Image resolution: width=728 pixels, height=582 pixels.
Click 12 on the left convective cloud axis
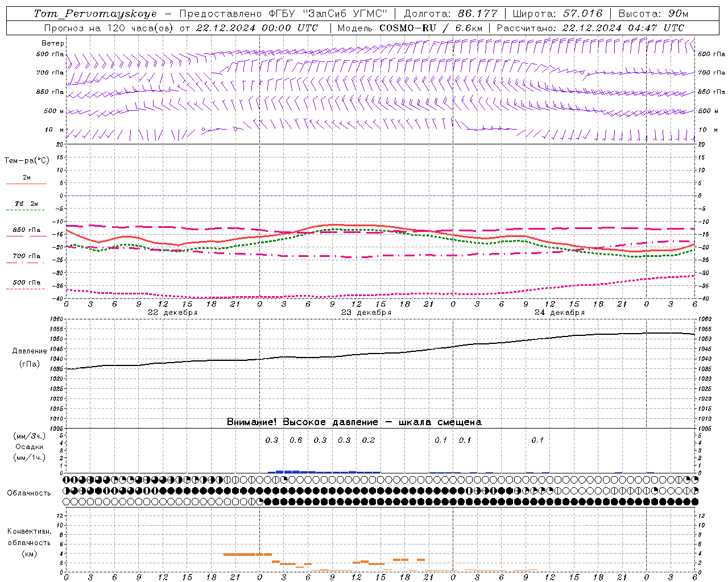click(60, 516)
